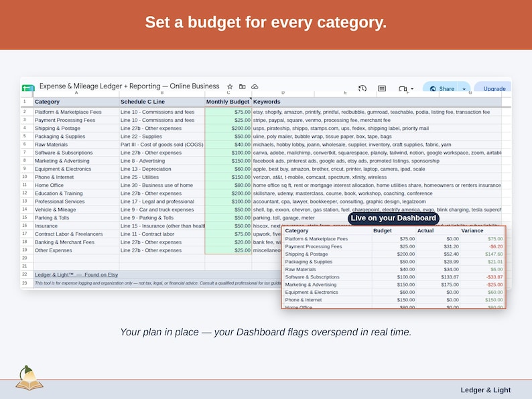The width and height of the screenshot is (532, 399).
Task: Select Insurance category cell
Action: (x=76, y=226)
